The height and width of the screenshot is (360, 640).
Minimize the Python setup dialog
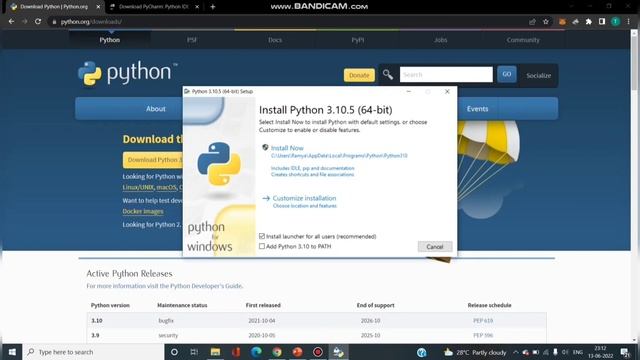point(409,91)
